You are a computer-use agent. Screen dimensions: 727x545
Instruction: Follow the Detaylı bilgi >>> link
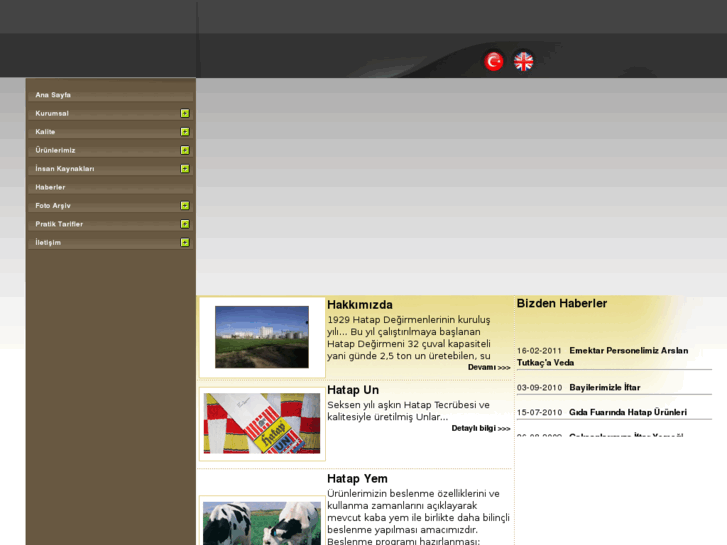[481, 429]
